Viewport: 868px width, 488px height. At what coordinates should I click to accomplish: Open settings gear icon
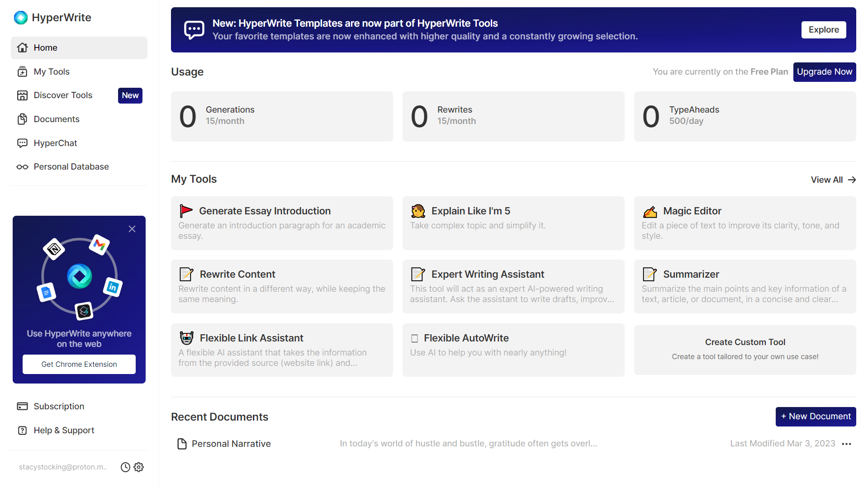139,467
